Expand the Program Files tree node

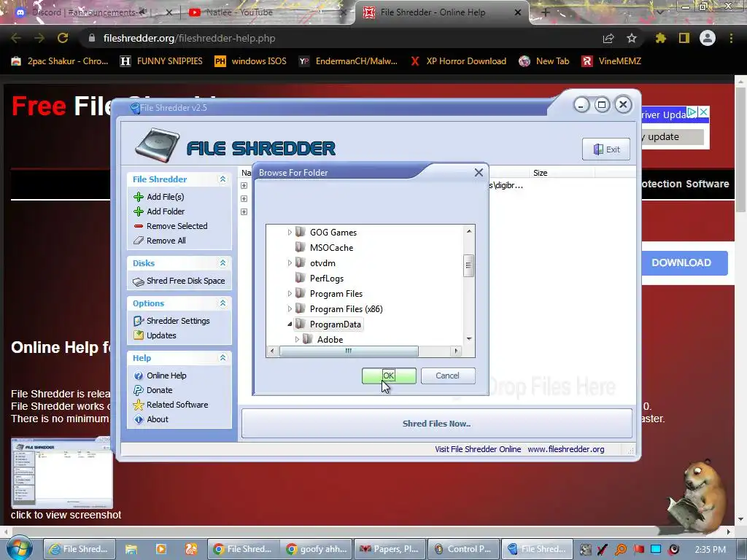tap(289, 294)
